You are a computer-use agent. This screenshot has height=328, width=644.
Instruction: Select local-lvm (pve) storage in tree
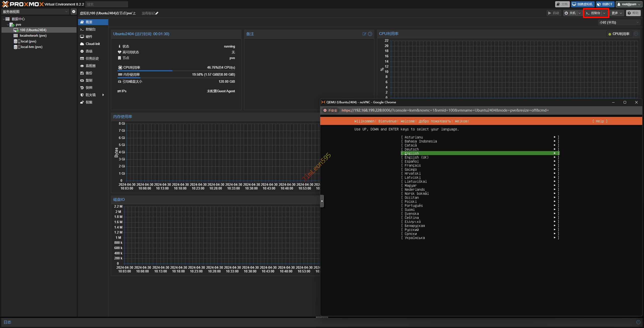coord(31,47)
